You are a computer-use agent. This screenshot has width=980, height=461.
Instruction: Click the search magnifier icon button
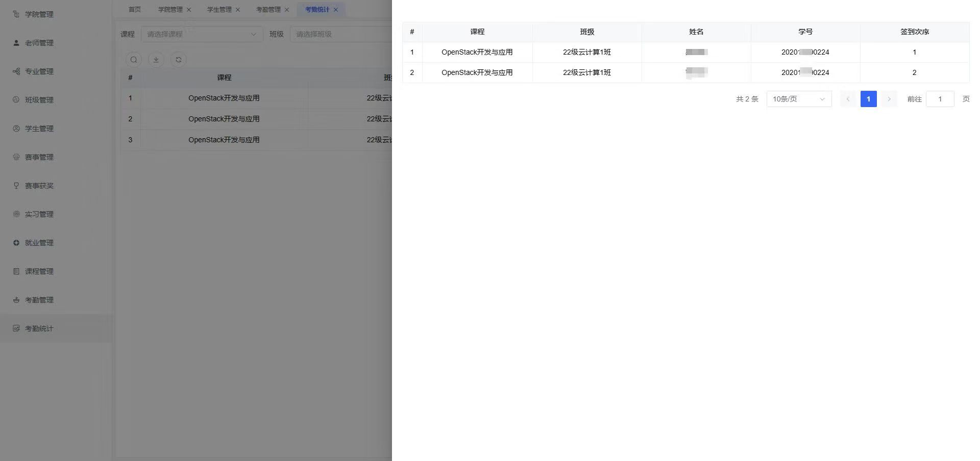(134, 60)
